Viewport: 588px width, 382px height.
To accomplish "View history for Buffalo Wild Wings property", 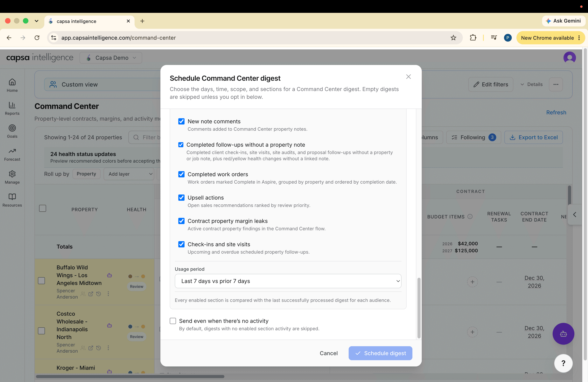I will (x=99, y=294).
